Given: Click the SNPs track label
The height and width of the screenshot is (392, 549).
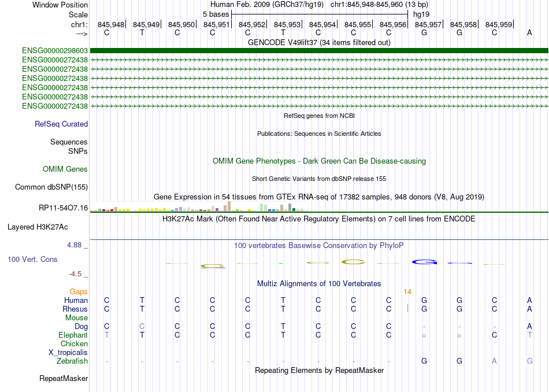Looking at the screenshot, I should coord(78,151).
